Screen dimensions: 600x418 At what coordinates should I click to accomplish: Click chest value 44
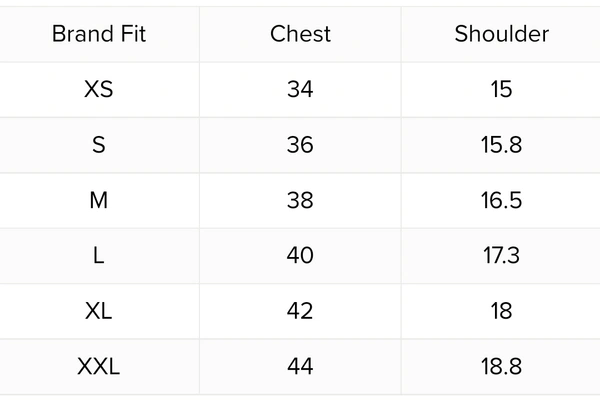point(300,366)
